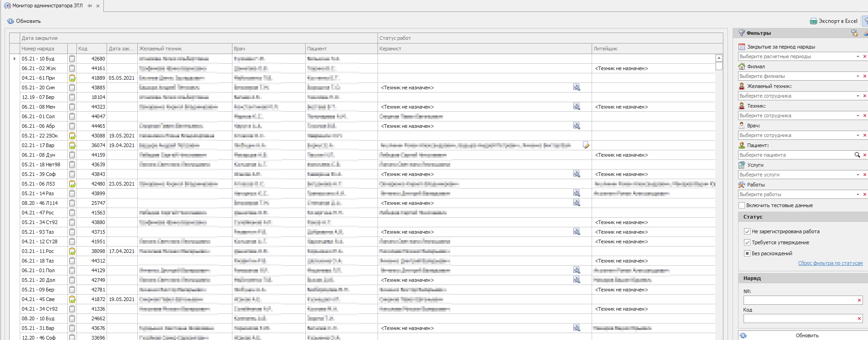The width and height of the screenshot is (868, 340).
Task: Click the Сброс фильтра по статусам link
Action: click(830, 263)
